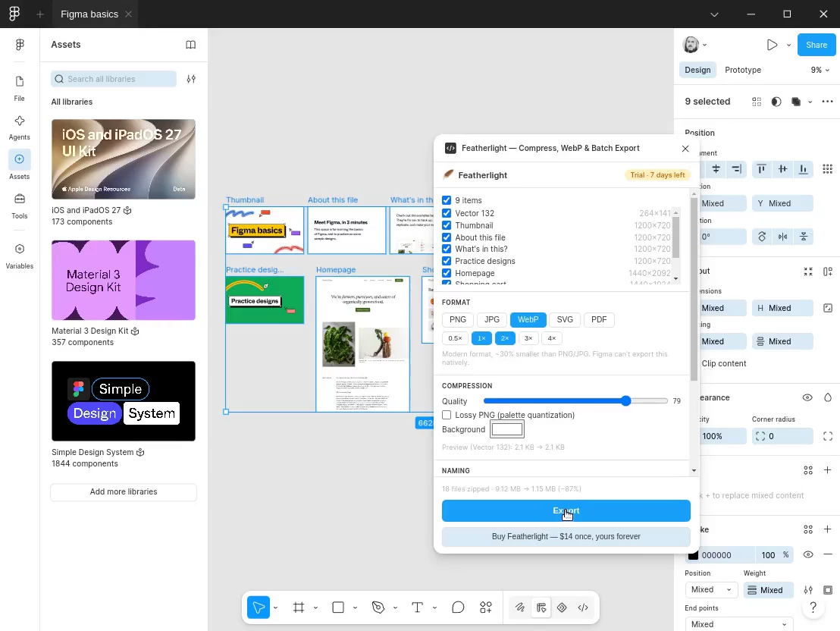Image resolution: width=840 pixels, height=631 pixels.
Task: Toggle stroke visibility eye icon
Action: click(x=808, y=555)
